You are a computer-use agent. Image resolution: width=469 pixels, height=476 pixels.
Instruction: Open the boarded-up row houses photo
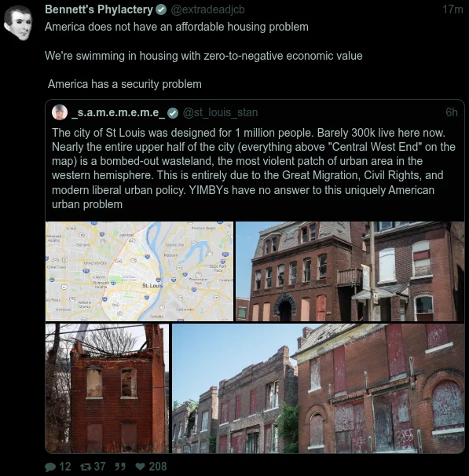(x=318, y=388)
